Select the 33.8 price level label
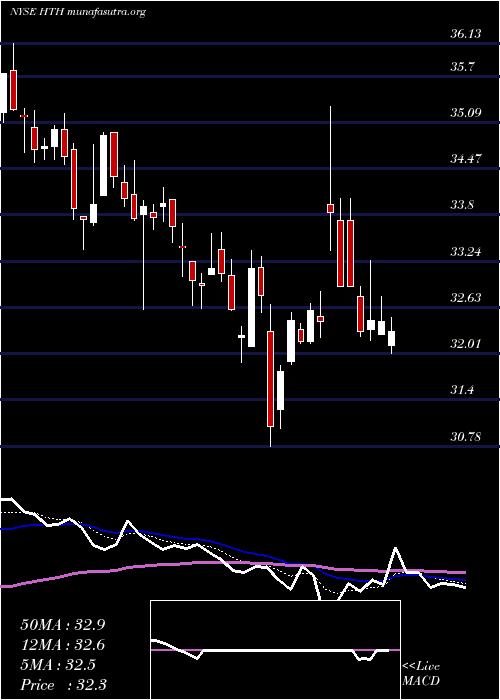Viewport: 500px width, 700px height. 463,205
